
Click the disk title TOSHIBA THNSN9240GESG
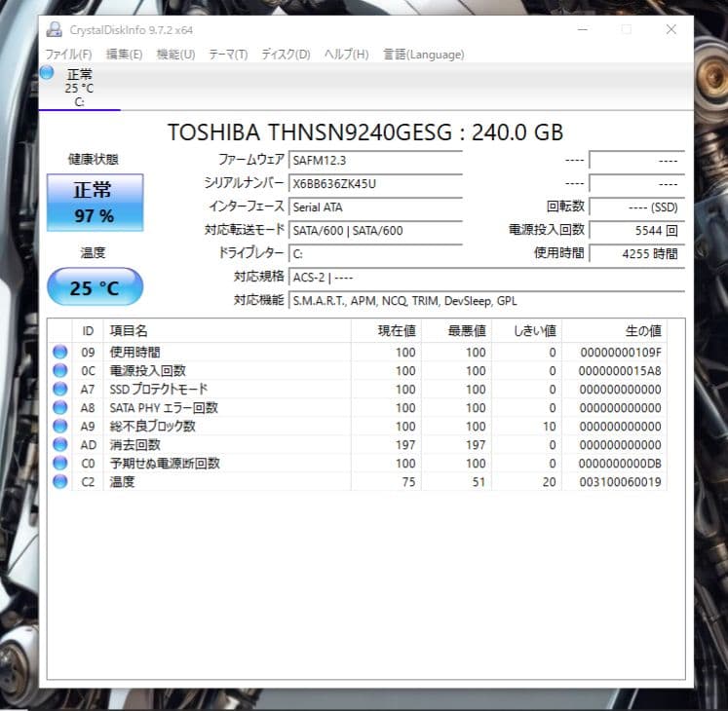(x=365, y=132)
